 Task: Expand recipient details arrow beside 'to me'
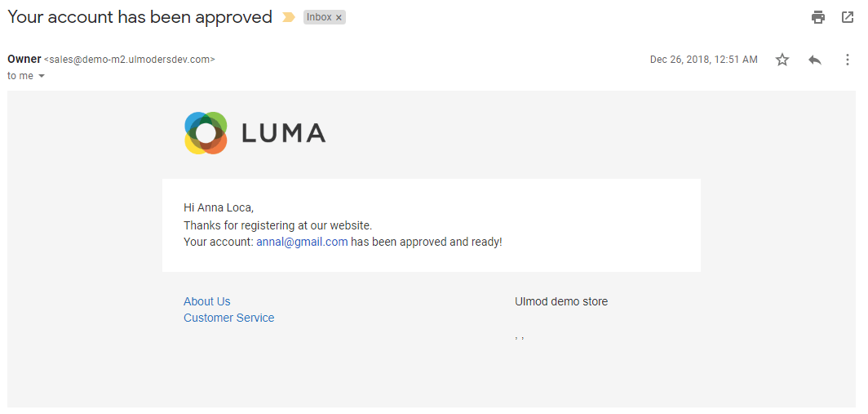[42, 77]
